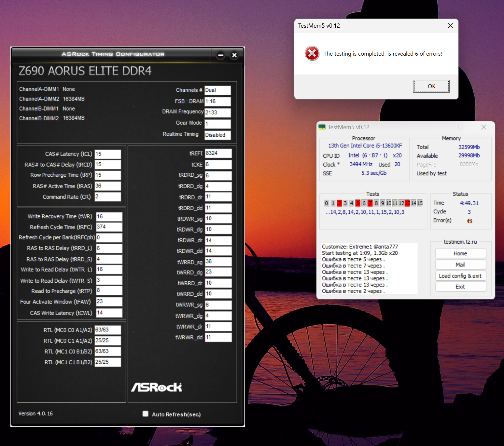Select test box 10 in Tests
This screenshot has width=504, height=446.
(x=389, y=203)
